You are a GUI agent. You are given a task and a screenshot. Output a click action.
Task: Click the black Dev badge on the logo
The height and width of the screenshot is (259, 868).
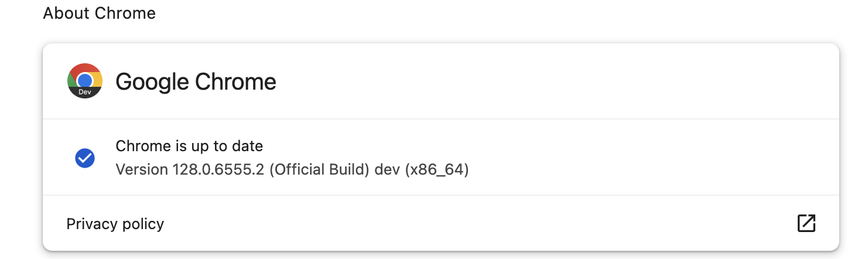pos(85,92)
